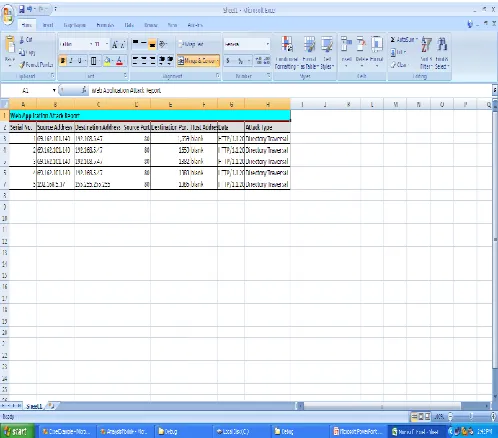
Task: Toggle bottom vertical alignment
Action: tap(152, 44)
